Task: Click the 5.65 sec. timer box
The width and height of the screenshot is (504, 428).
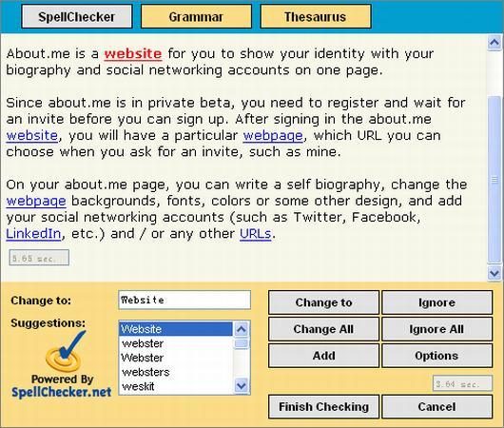Action: point(39,258)
